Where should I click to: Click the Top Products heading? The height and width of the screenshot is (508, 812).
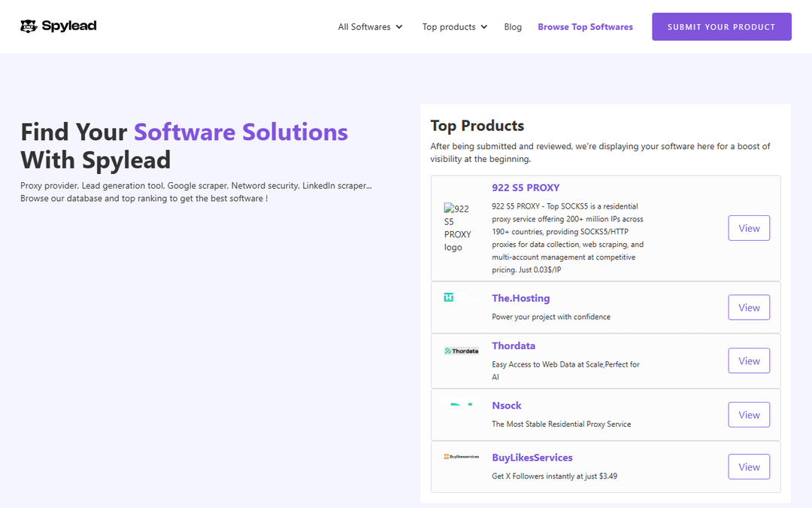pyautogui.click(x=477, y=126)
